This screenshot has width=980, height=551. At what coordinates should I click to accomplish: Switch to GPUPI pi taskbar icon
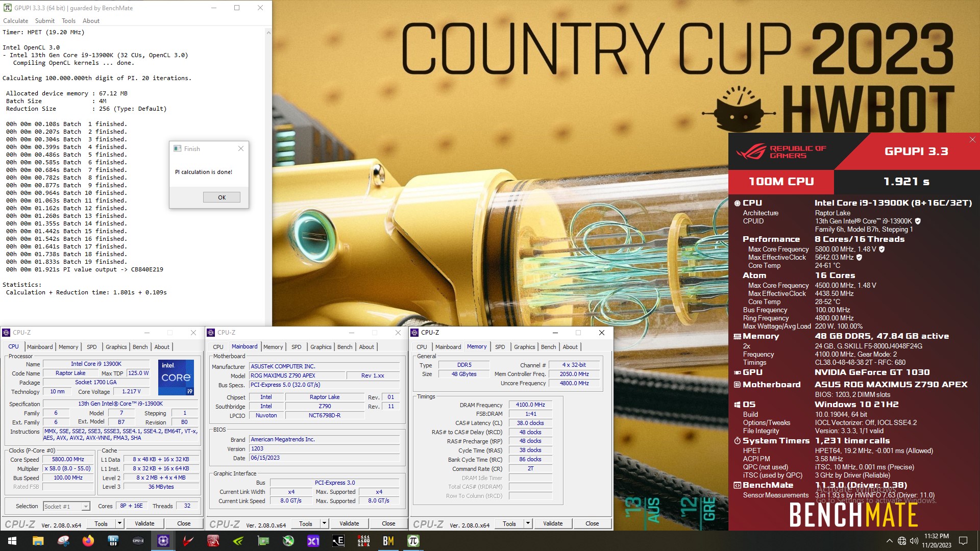[x=413, y=541]
